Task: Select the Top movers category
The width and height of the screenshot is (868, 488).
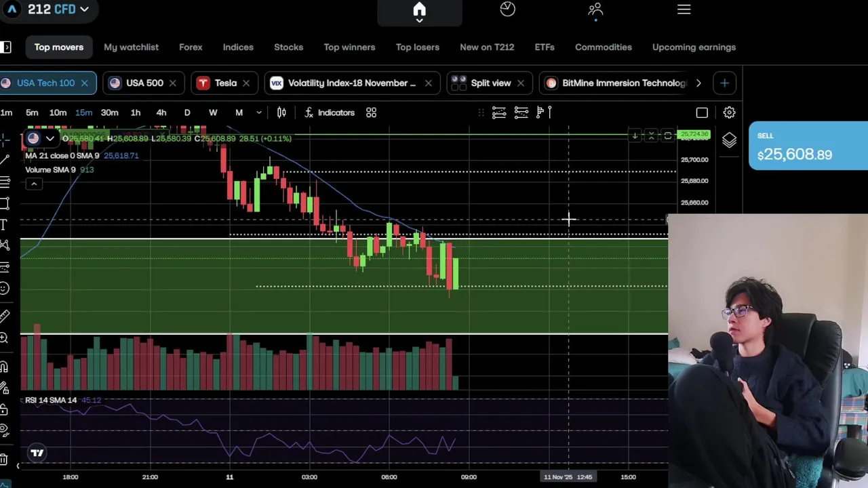Action: [x=59, y=47]
